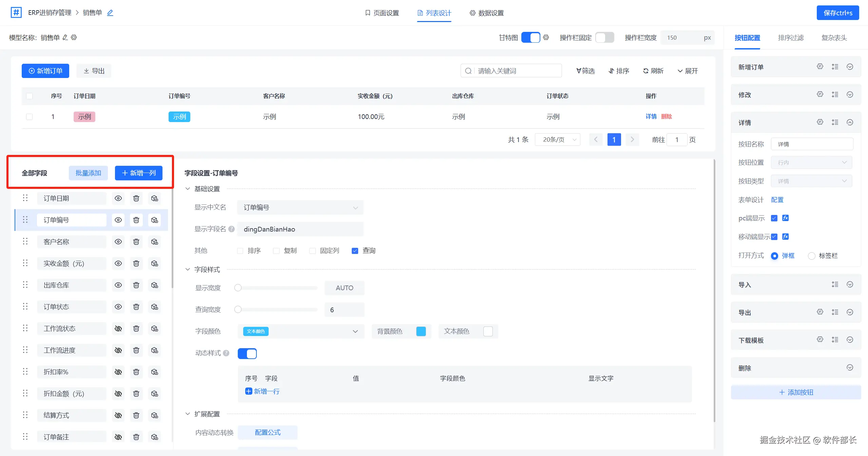Turn off the 甘特图 switch

pyautogui.click(x=531, y=38)
